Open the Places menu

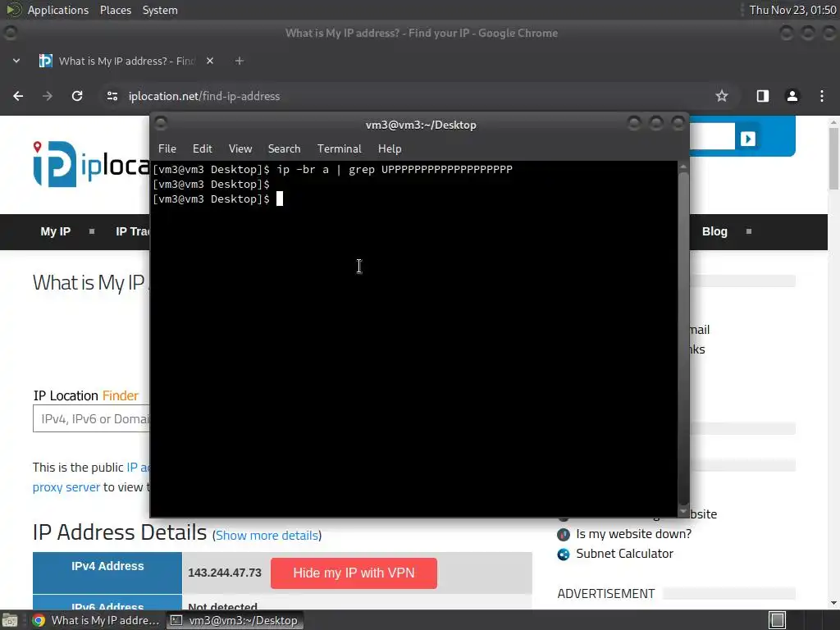[x=116, y=10]
